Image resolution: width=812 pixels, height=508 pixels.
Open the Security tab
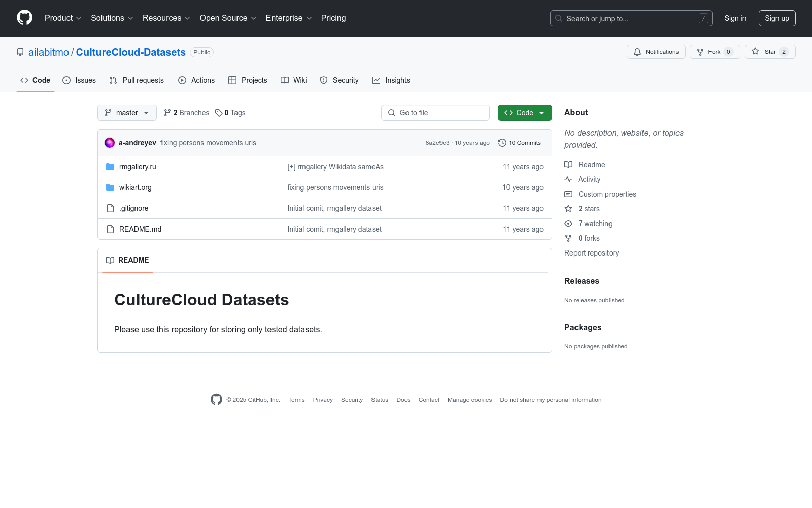click(x=339, y=80)
